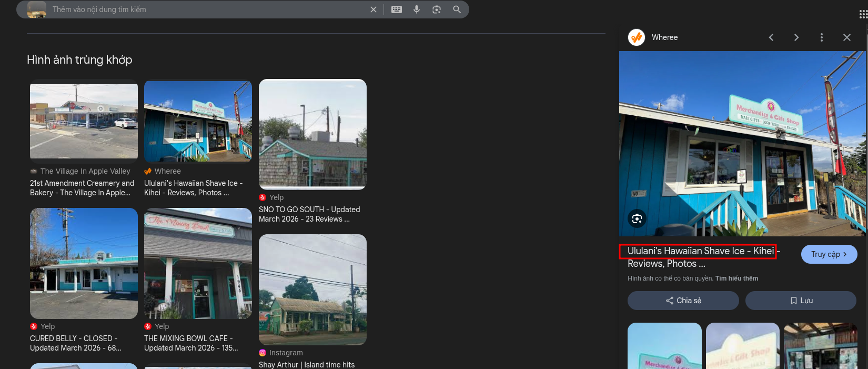Click the Yelp source label above CURED BELLY

tap(47, 326)
